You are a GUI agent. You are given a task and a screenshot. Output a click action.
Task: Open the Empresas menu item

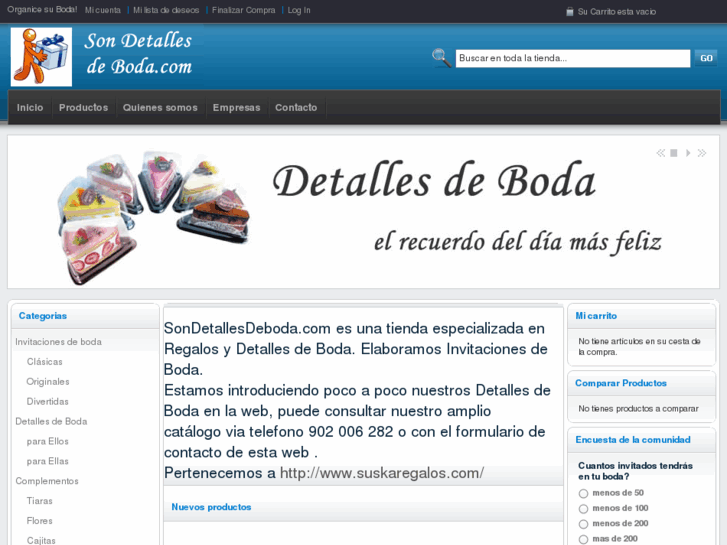(x=236, y=108)
